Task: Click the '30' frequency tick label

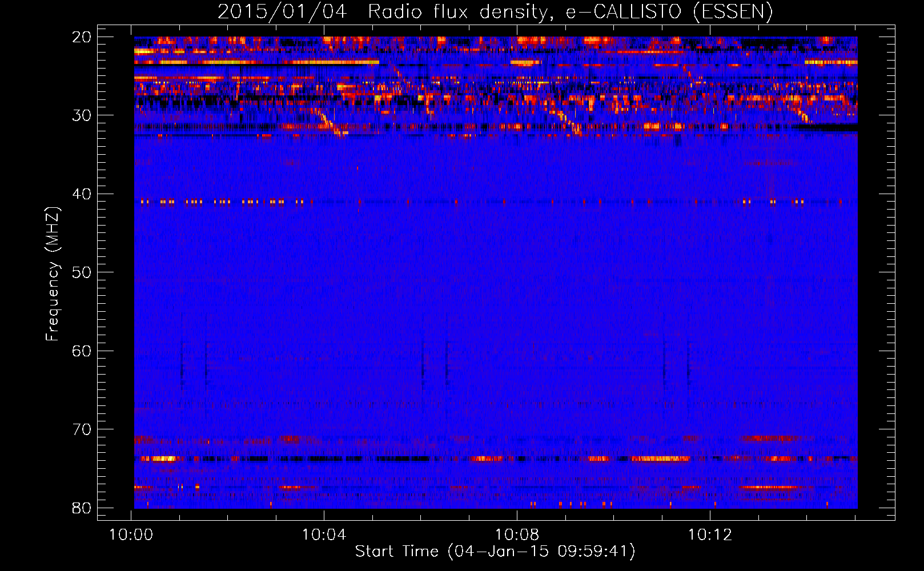Action: tap(82, 115)
